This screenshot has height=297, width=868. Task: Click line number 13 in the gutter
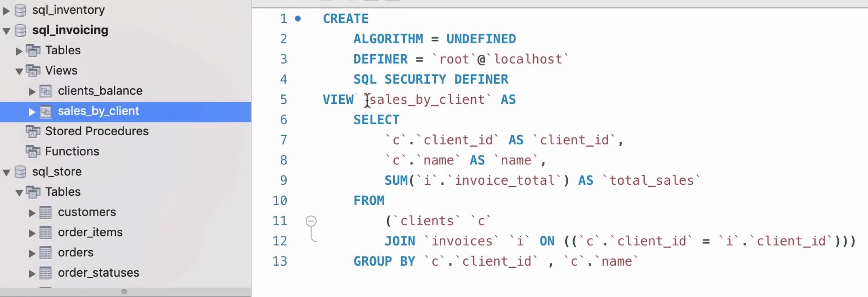pos(280,262)
